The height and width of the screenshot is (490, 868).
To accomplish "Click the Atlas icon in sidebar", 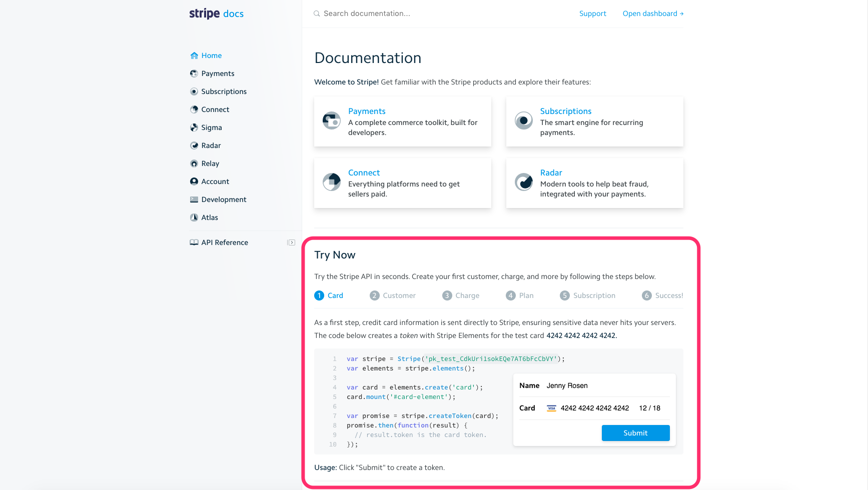I will 194,217.
